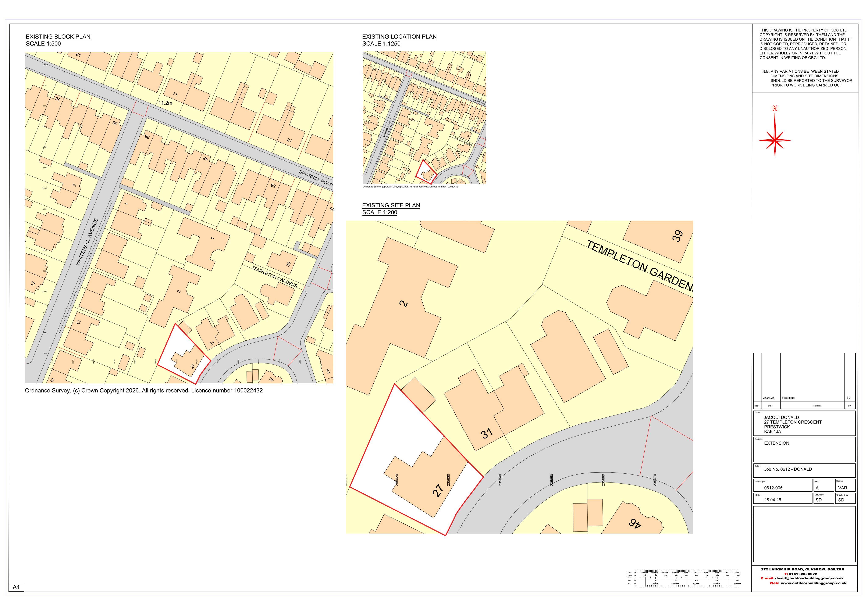Click the First Issue revision entry
This screenshot has width=868, height=613.
pos(789,398)
